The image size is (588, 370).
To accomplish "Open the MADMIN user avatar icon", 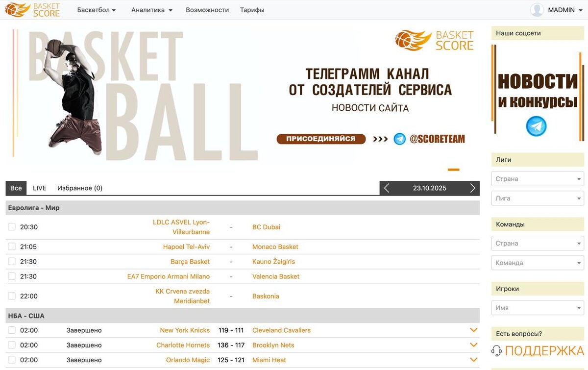I will 537,10.
